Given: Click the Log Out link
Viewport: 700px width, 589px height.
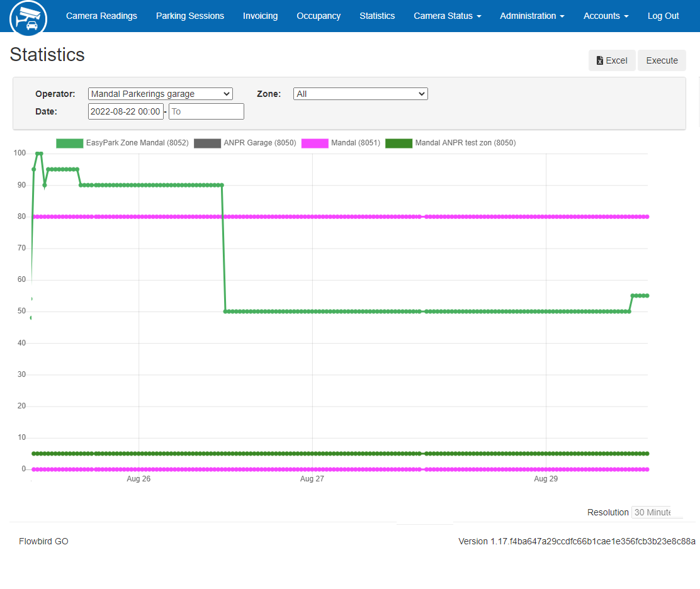Looking at the screenshot, I should 663,16.
